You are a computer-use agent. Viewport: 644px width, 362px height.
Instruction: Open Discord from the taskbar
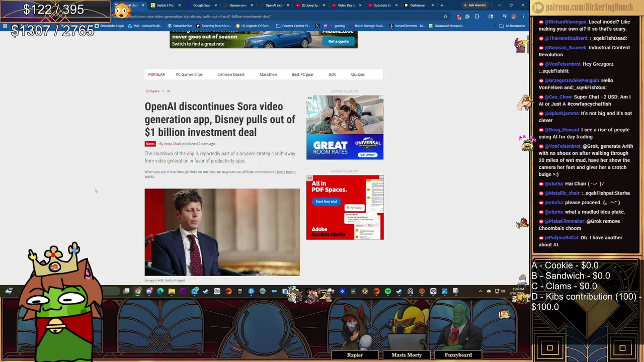(149, 291)
